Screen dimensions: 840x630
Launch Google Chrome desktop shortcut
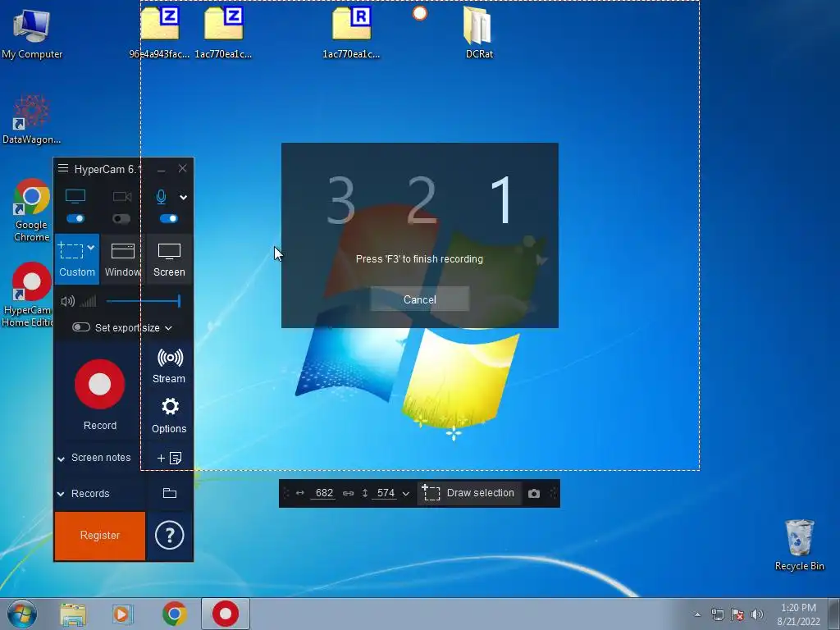pos(32,210)
